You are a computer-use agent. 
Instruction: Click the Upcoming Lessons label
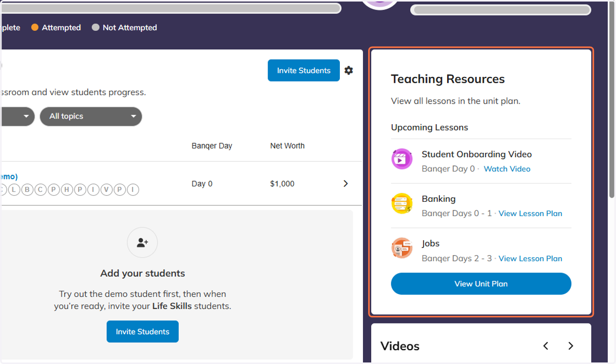(430, 127)
